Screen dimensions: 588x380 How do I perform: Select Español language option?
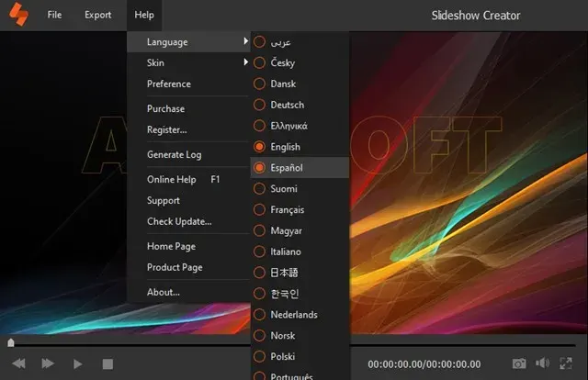[x=300, y=168]
